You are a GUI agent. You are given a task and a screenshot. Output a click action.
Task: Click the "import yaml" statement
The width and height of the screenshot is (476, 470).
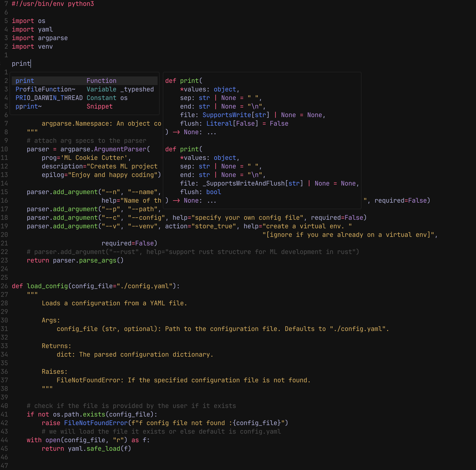[x=32, y=29]
